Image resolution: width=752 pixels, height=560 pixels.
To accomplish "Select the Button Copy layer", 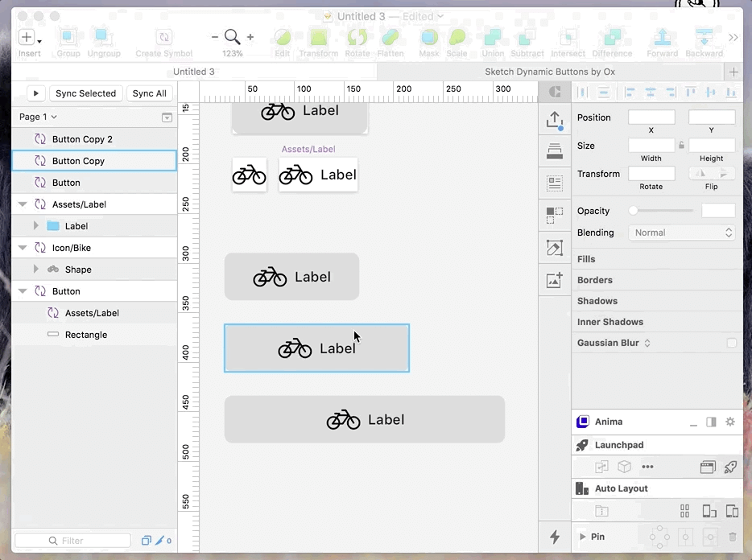I will coord(94,161).
